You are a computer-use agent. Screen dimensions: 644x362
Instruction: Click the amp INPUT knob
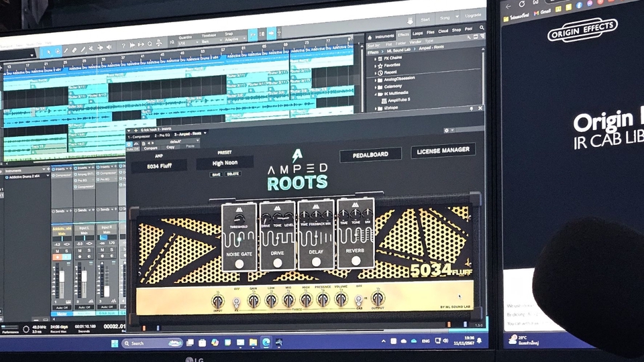click(x=217, y=302)
